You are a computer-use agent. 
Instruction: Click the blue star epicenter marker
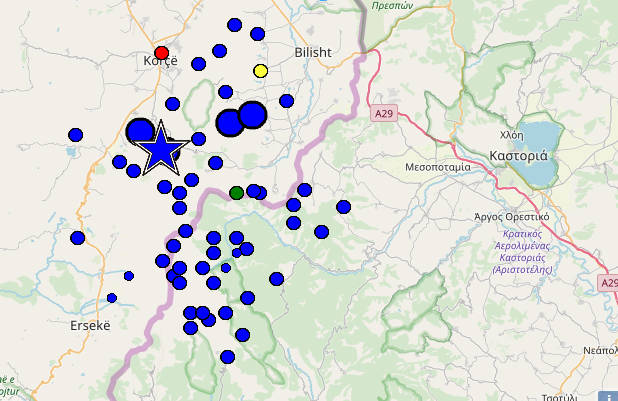point(159,148)
